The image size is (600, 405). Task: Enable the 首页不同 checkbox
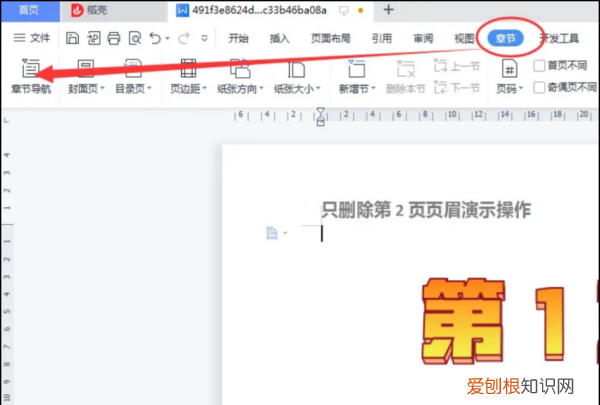(x=539, y=66)
